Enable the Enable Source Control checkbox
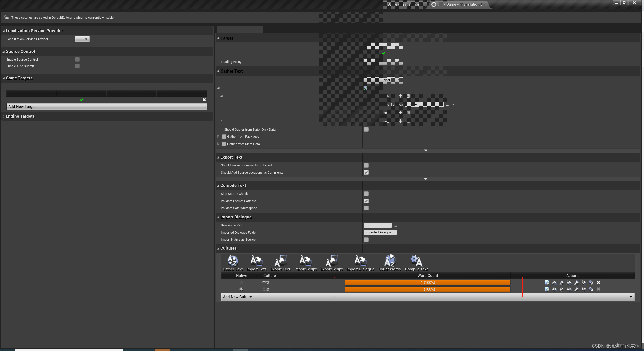The image size is (644, 351). pos(77,59)
